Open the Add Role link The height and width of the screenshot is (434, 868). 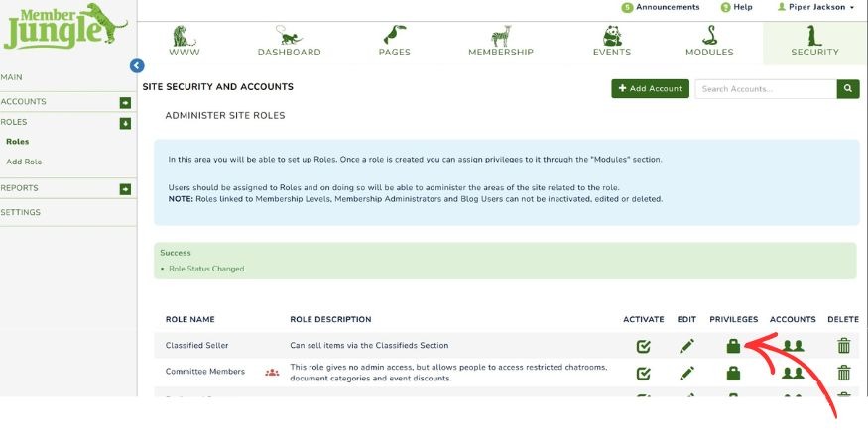24,162
